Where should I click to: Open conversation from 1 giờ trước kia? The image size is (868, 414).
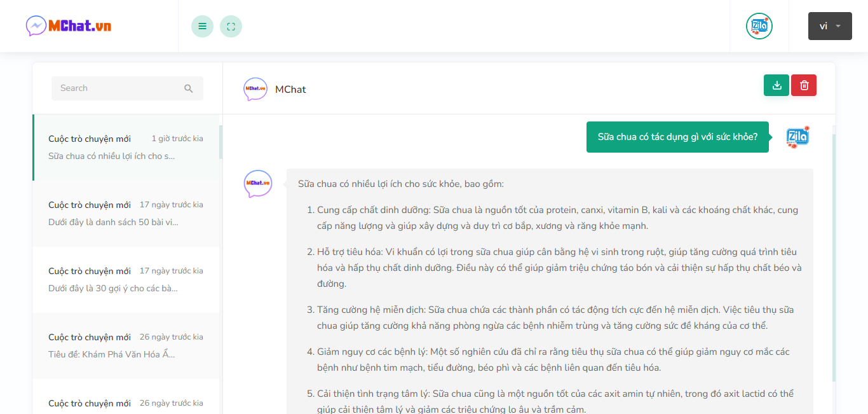[126, 148]
